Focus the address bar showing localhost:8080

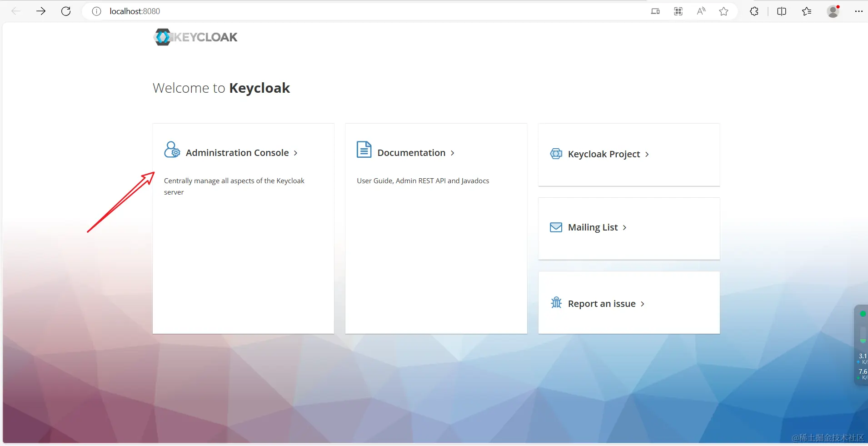pyautogui.click(x=364, y=11)
